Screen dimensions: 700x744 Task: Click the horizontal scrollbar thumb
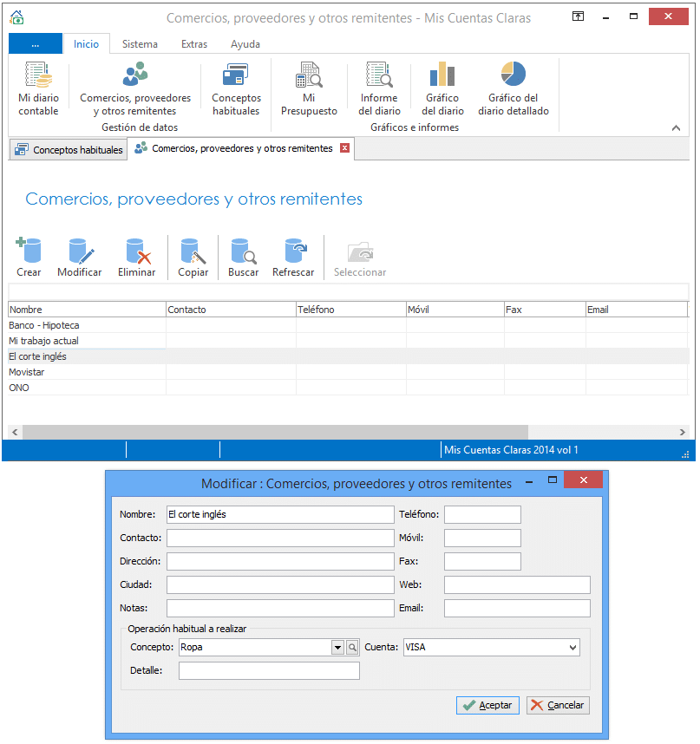275,432
